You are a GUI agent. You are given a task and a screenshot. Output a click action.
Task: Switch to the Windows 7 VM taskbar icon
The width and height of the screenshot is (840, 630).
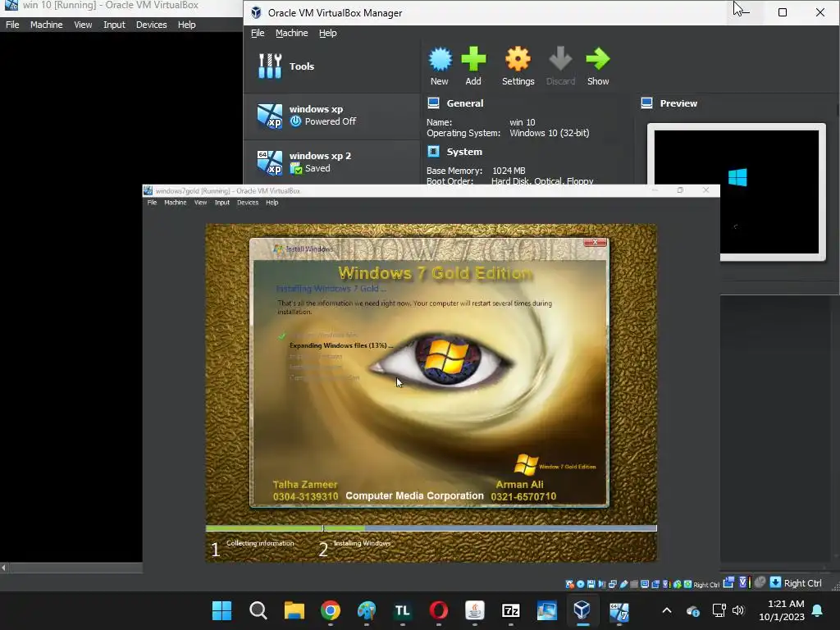pyautogui.click(x=619, y=610)
